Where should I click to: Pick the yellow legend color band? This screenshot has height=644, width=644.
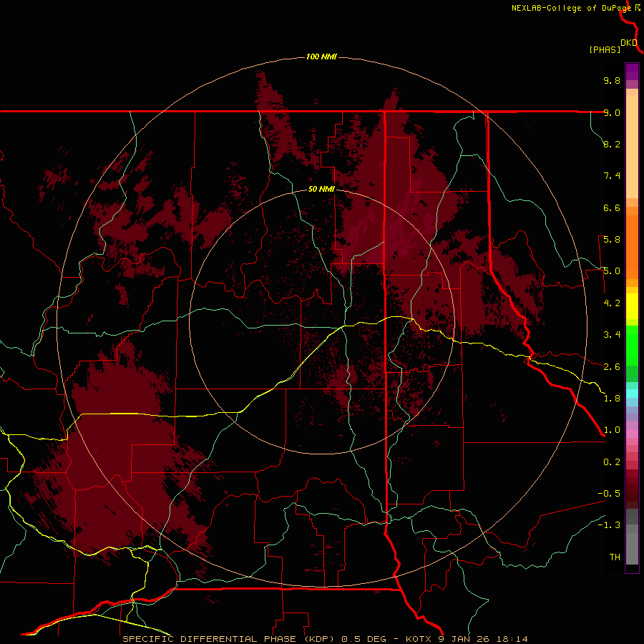tap(632, 306)
